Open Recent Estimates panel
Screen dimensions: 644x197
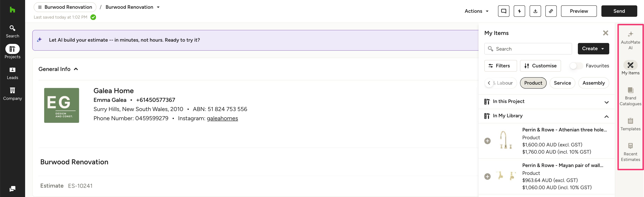coord(630,152)
